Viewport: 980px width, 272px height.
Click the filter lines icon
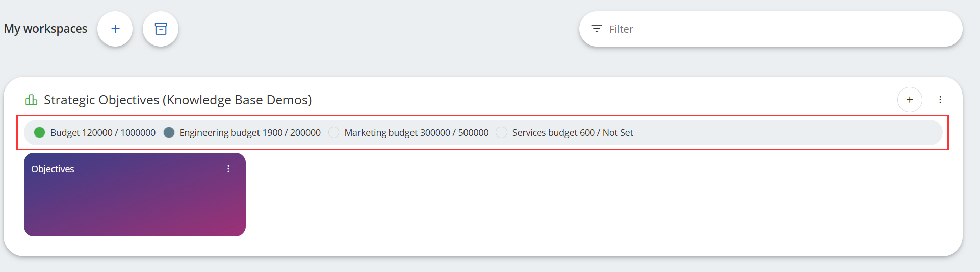tap(596, 29)
